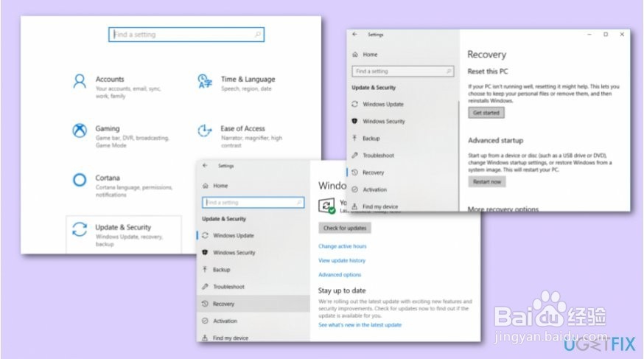
Task: Open Change active hours link
Action: 342,246
